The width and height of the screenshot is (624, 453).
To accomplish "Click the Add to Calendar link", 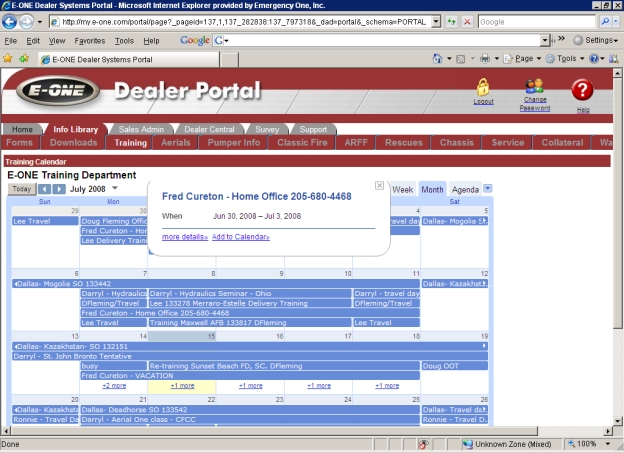I will [241, 237].
